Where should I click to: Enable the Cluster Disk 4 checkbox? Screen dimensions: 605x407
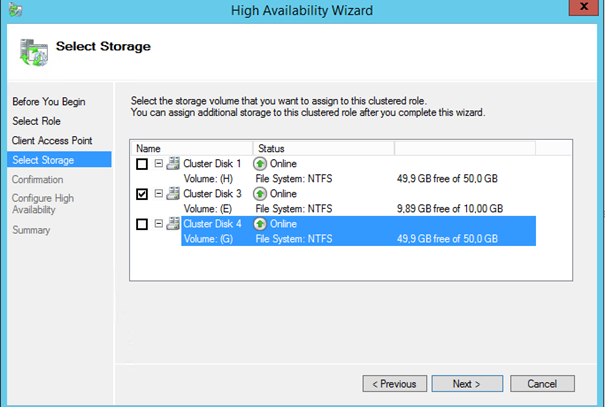[x=142, y=224]
